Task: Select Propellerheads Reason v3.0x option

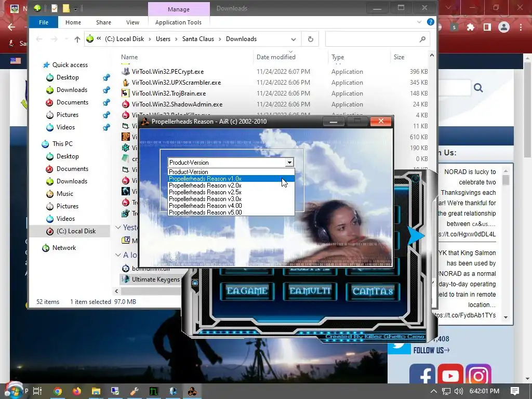Action: click(x=231, y=199)
